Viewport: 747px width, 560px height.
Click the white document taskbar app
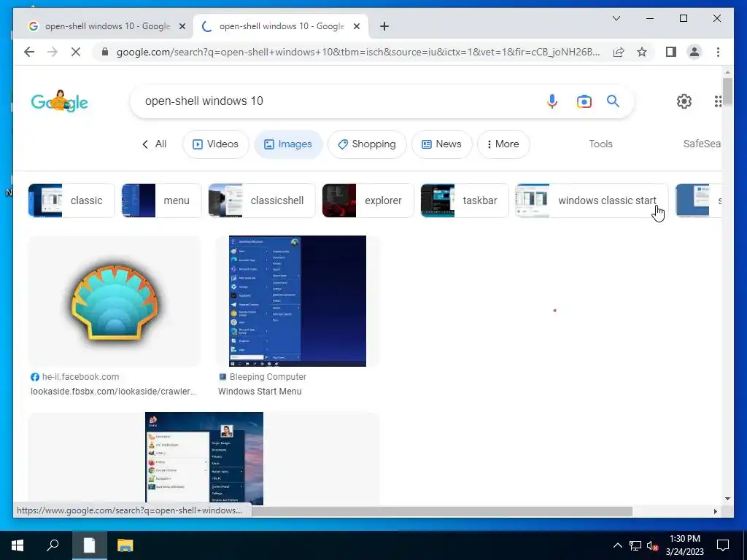[x=90, y=545]
